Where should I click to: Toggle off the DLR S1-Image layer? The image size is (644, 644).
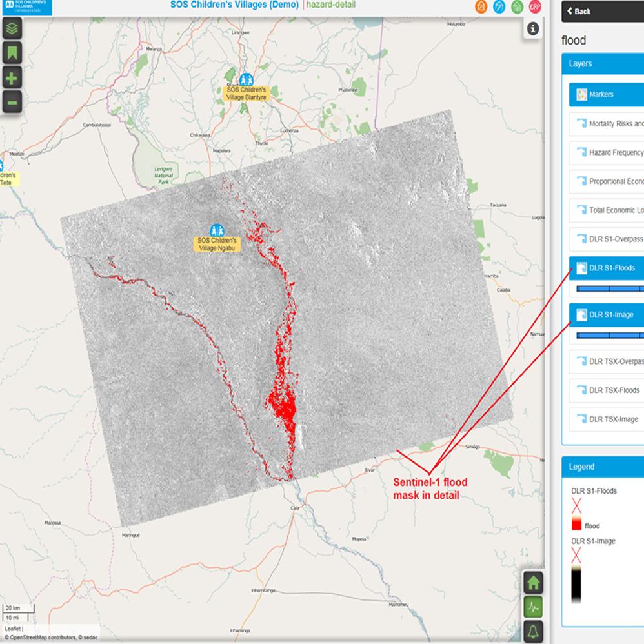(607, 315)
